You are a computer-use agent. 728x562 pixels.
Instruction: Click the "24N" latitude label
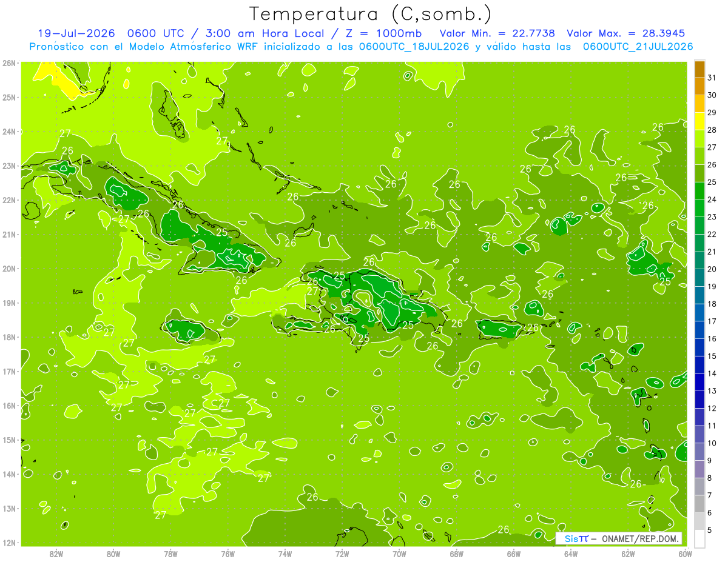point(8,132)
